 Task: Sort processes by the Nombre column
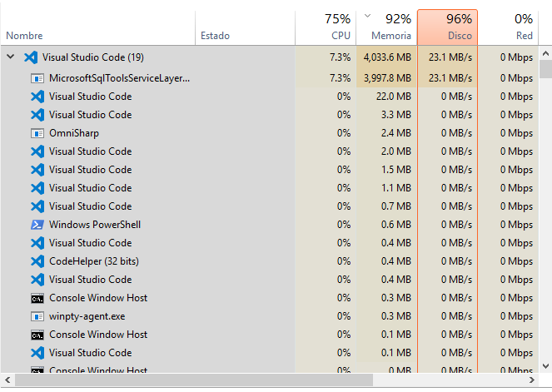pyautogui.click(x=98, y=28)
